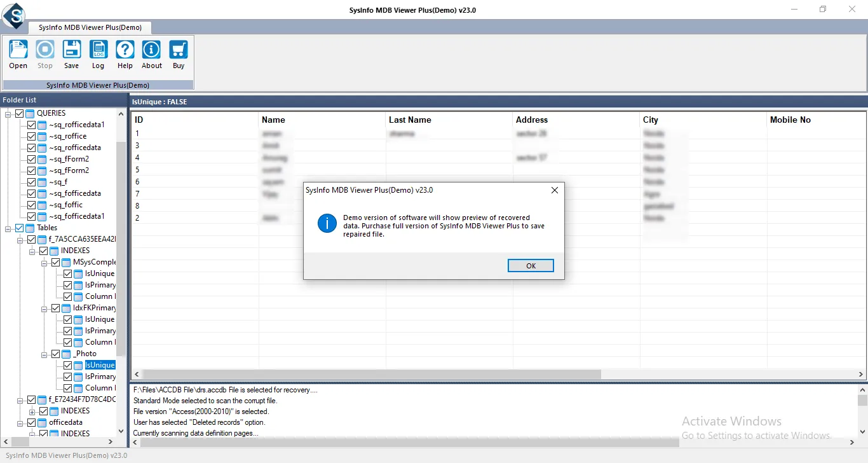868x463 pixels.
Task: Collapse the officedata node
Action: point(20,422)
